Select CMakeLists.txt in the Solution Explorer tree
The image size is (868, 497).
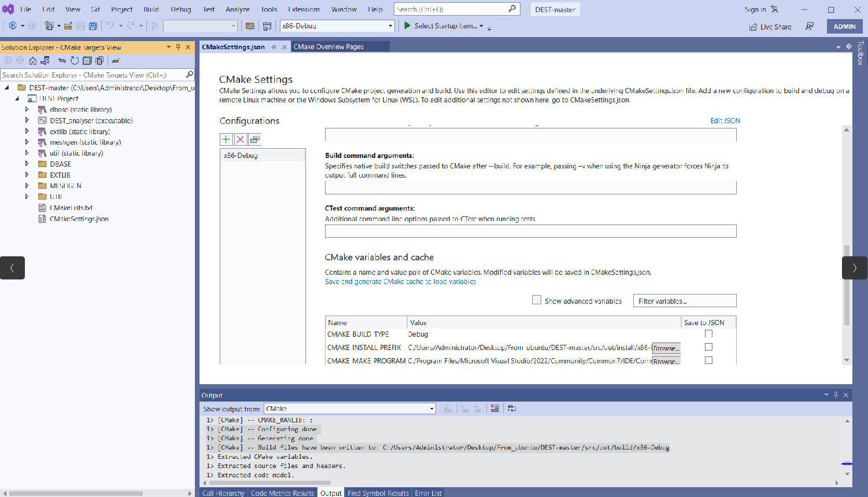pos(71,208)
